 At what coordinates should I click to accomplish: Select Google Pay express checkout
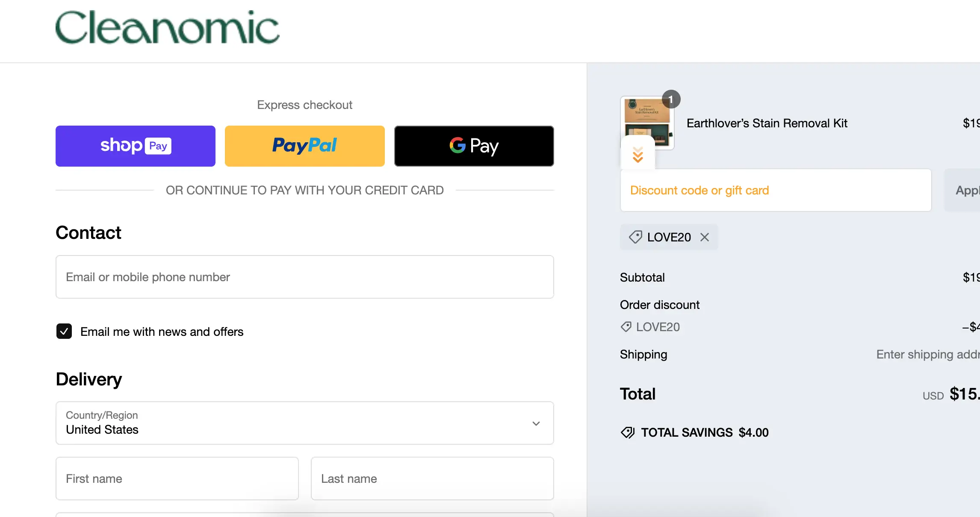click(474, 146)
